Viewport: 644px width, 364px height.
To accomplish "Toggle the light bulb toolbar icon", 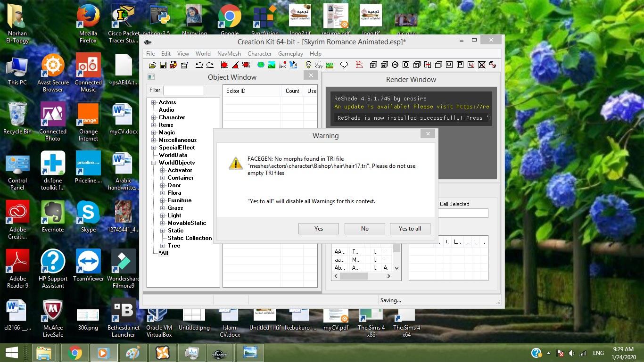I will 308,65.
